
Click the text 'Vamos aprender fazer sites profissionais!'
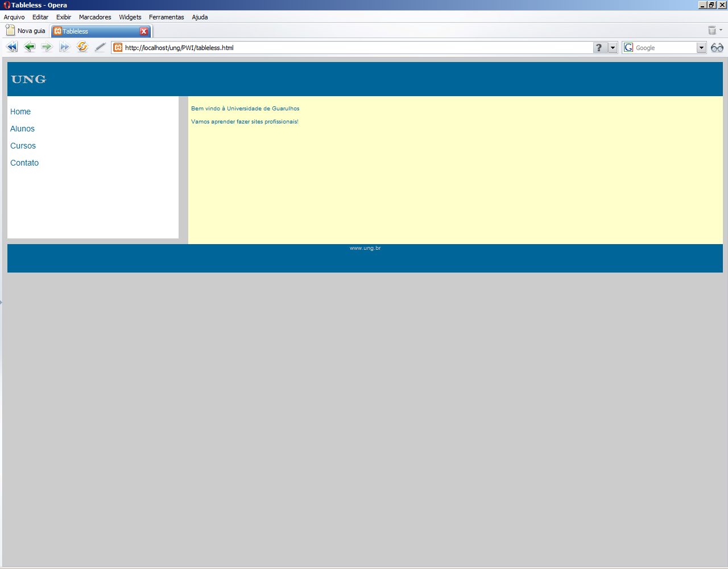[x=245, y=122]
